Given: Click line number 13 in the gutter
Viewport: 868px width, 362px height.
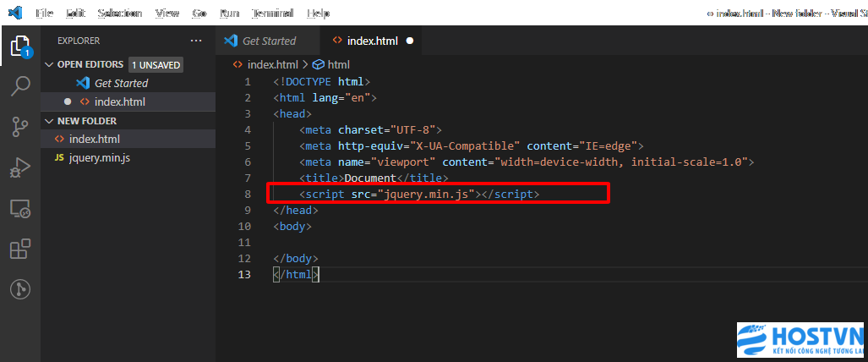Looking at the screenshot, I should point(244,275).
